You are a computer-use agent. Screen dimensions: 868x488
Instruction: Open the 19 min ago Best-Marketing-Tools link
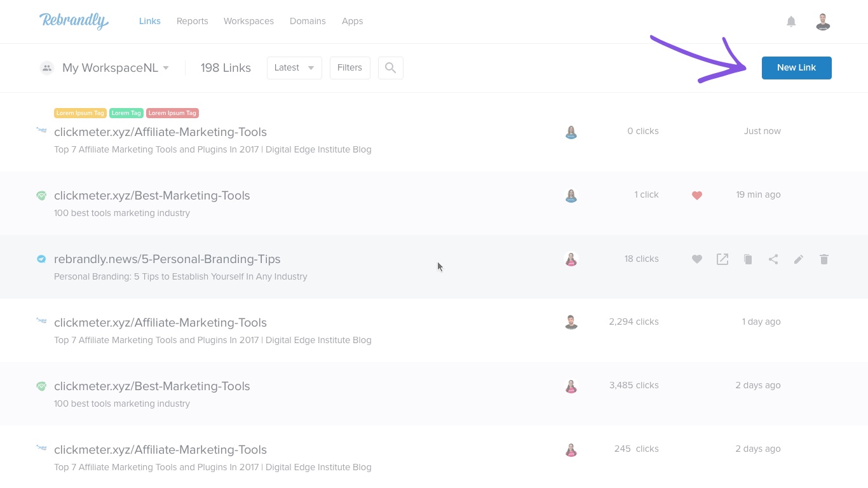(x=152, y=196)
